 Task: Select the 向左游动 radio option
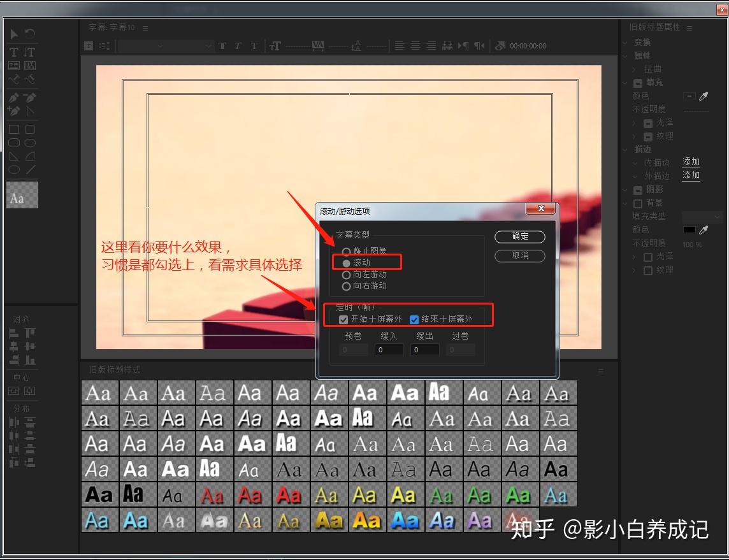point(346,275)
